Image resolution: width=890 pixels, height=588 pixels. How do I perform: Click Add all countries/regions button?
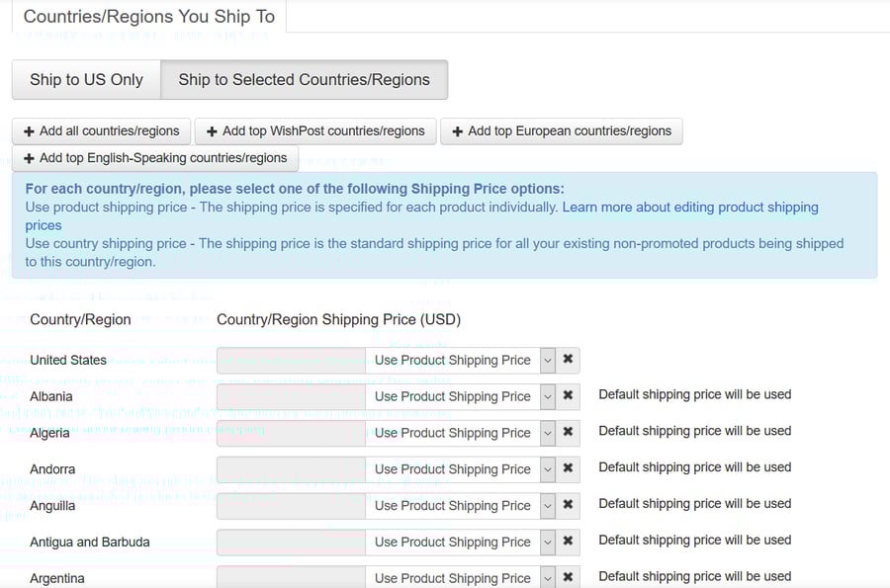coord(102,131)
